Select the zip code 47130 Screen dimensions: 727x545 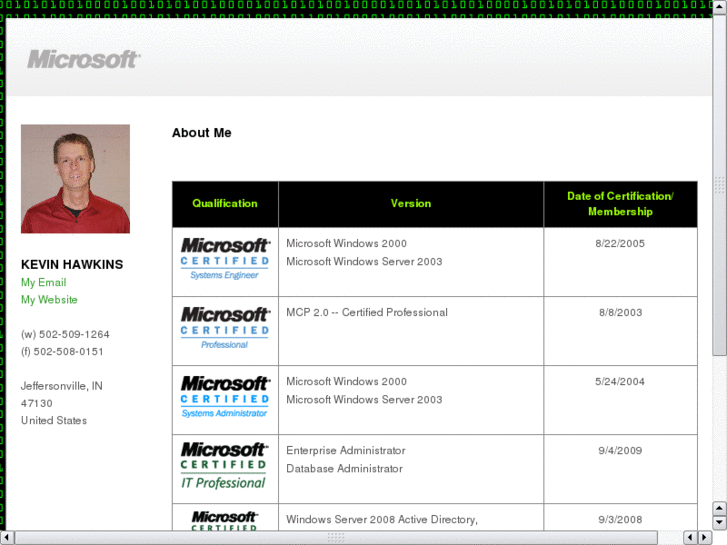click(37, 404)
